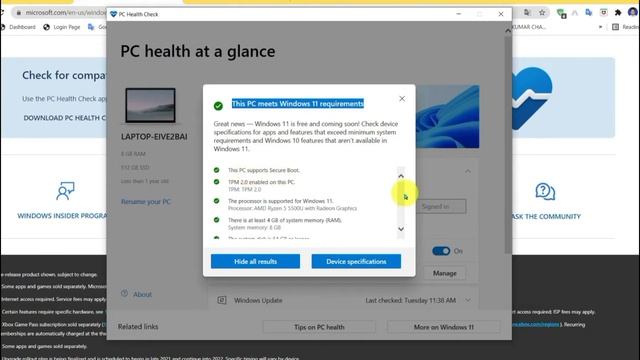The width and height of the screenshot is (640, 360).
Task: Click the AMD Ryzen 5 5500U processor line
Action: pyautogui.click(x=292, y=208)
